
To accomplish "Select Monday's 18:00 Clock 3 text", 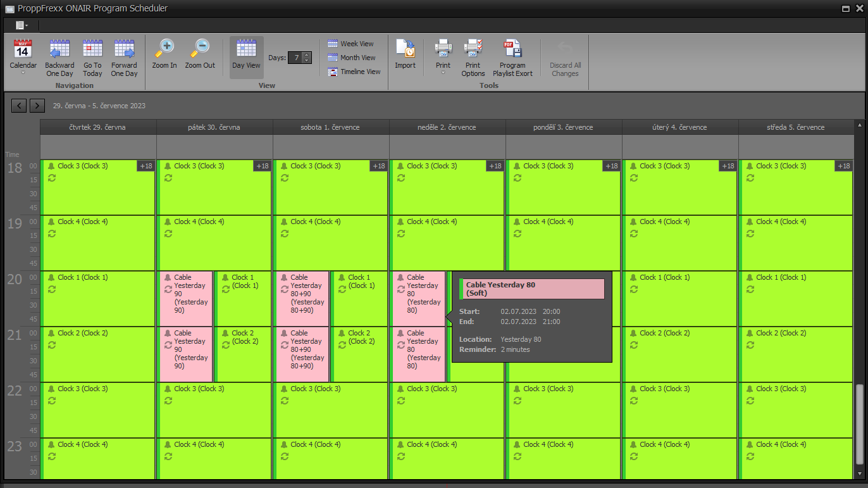I will coord(549,166).
